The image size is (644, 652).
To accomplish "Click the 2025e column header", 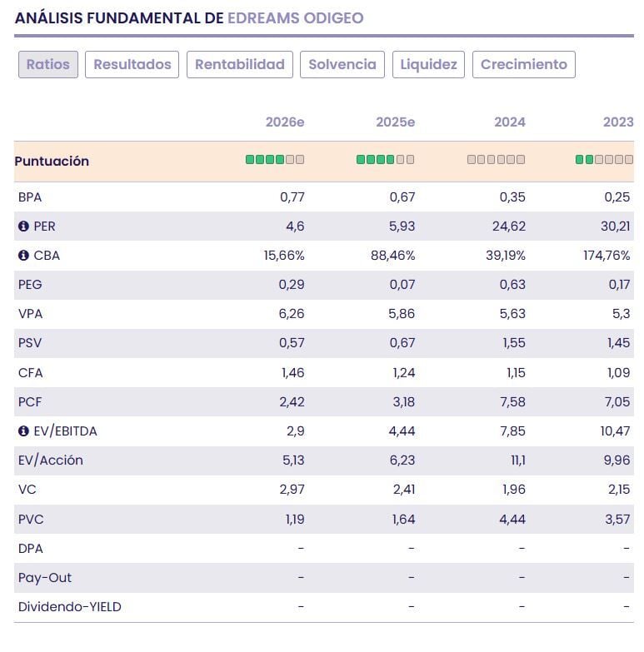I will (x=395, y=122).
